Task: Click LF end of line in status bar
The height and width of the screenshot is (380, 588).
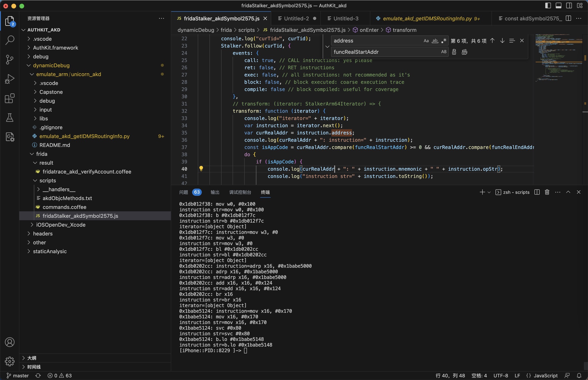Action: coord(517,375)
